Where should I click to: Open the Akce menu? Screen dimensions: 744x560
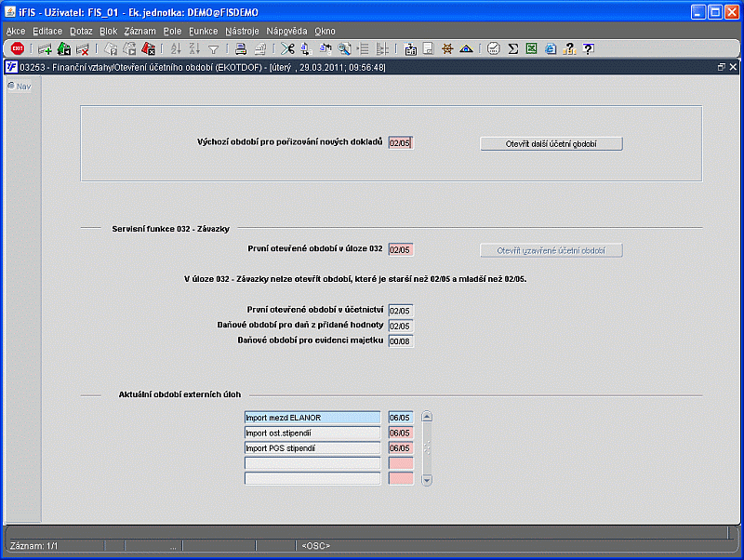16,31
